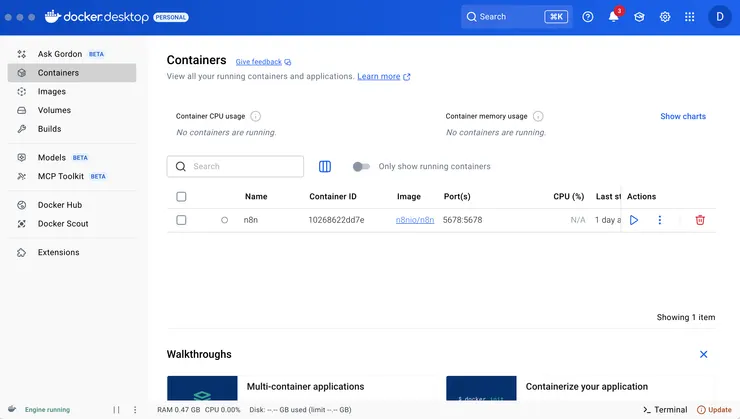The height and width of the screenshot is (419, 740).
Task: Click the whale engine status icon
Action: point(12,409)
